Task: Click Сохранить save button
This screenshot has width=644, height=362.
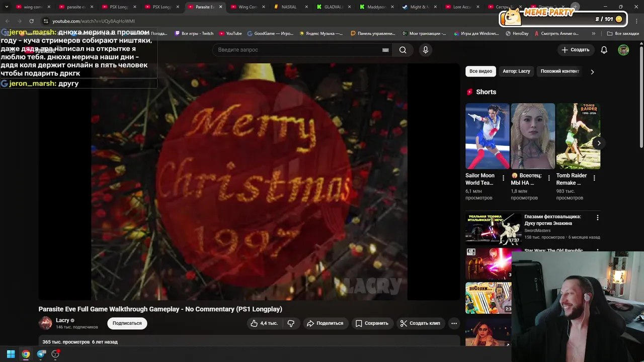Action: pyautogui.click(x=372, y=323)
